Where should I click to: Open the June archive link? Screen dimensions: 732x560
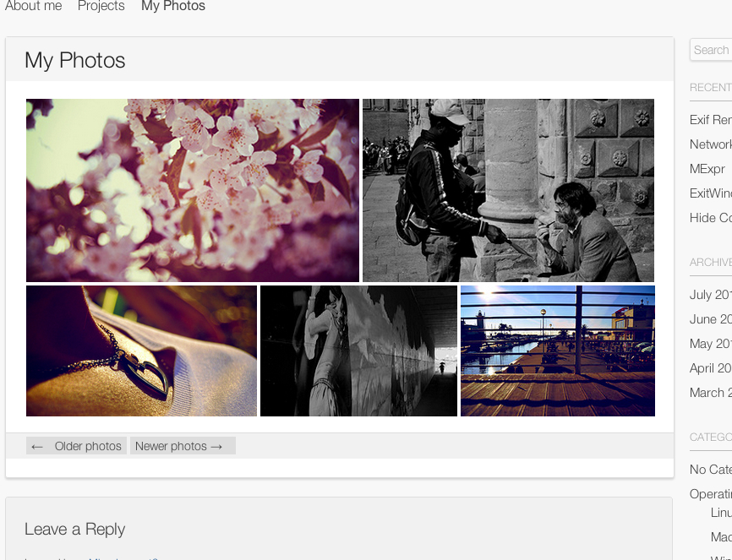710,319
